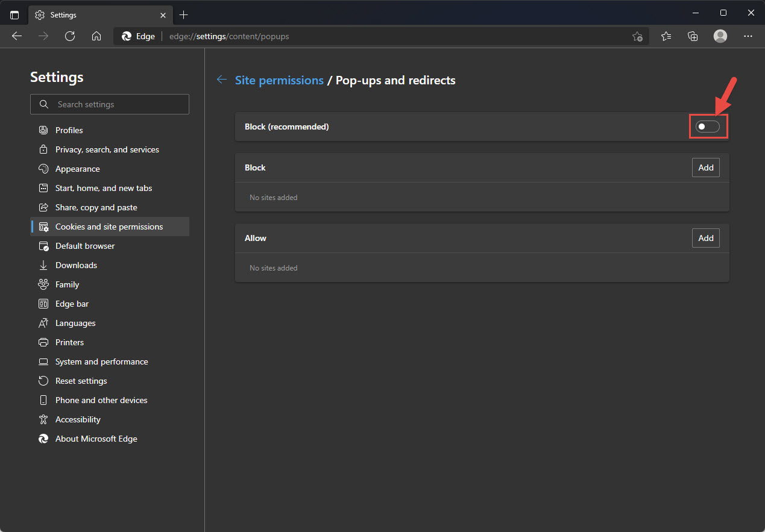Screen dimensions: 765x532
Task: Focus the Search settings field
Action: (110, 104)
